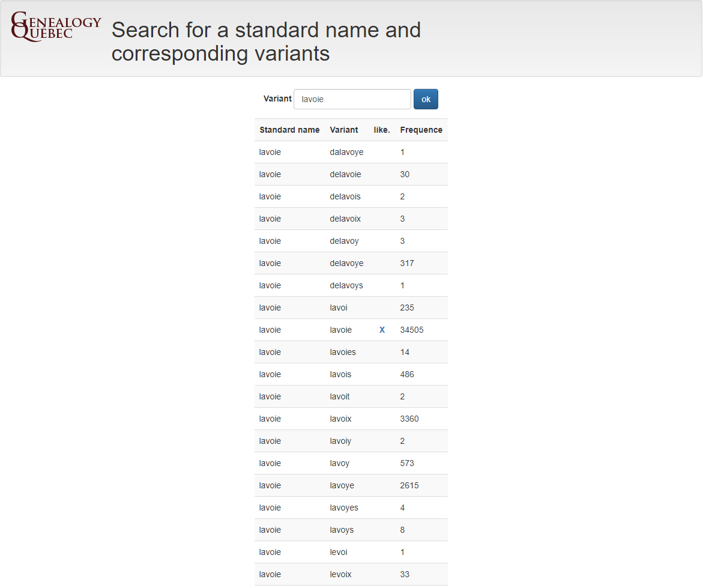Click the frequency value 486
703x588 pixels.
pyautogui.click(x=407, y=375)
